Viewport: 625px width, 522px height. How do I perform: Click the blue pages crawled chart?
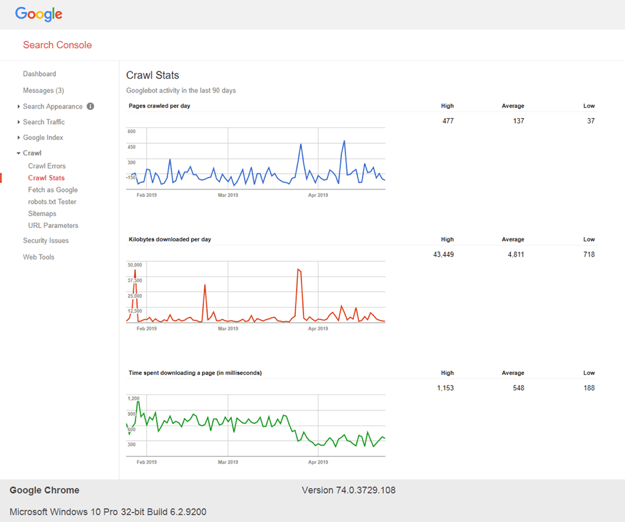point(256,163)
